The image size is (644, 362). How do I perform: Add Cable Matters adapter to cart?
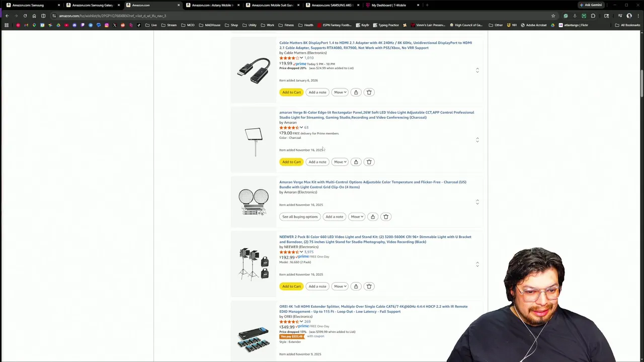(x=291, y=92)
